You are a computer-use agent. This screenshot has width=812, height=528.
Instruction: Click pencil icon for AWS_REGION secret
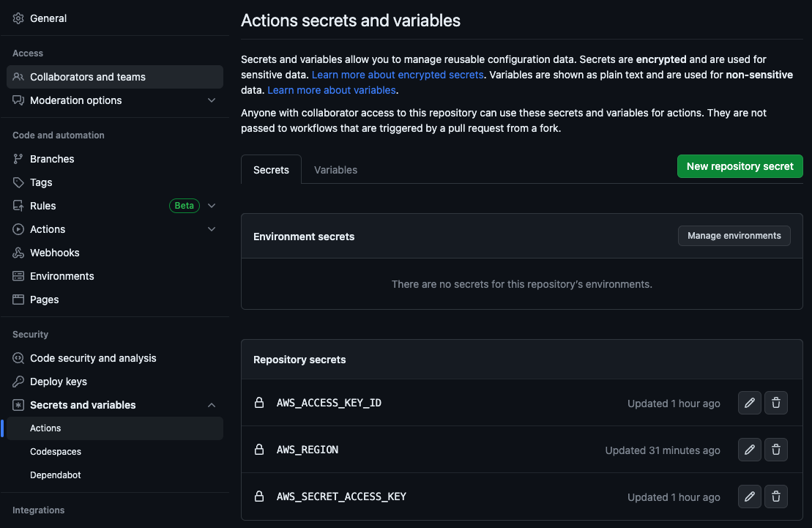(x=749, y=450)
